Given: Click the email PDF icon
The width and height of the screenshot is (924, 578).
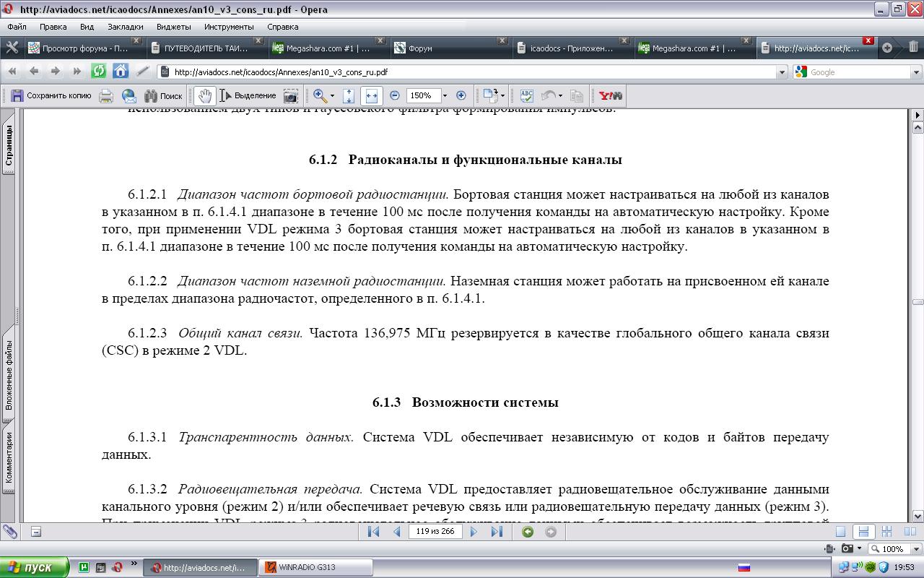Looking at the screenshot, I should (x=129, y=95).
